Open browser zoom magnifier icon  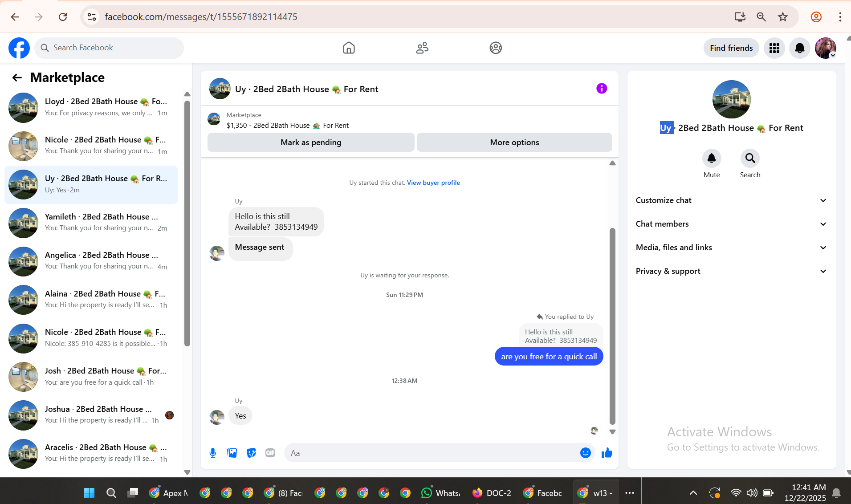pos(761,17)
